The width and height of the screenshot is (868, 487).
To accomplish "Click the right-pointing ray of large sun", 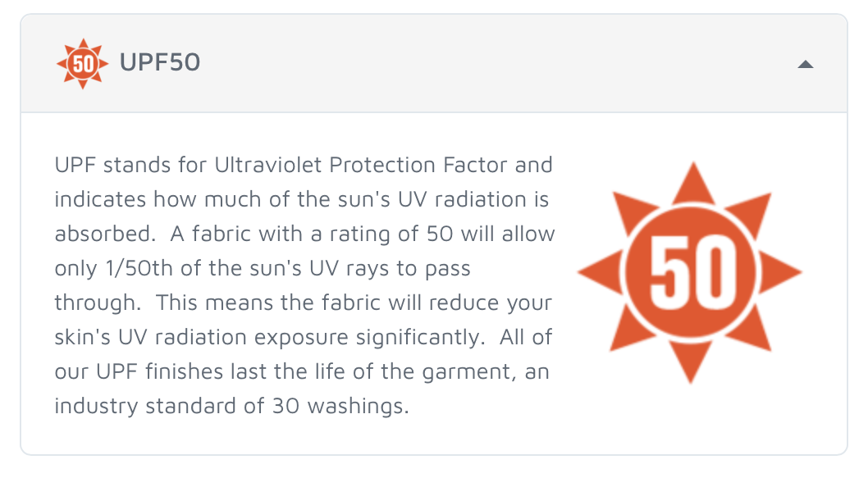I will click(779, 271).
